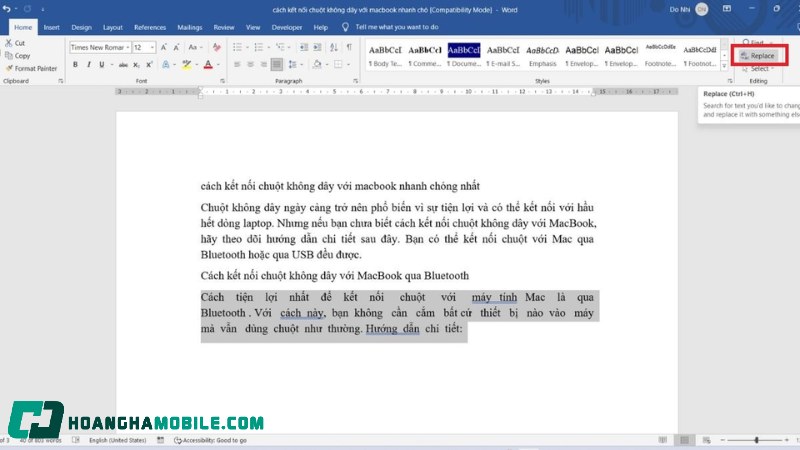Clear all formatting from the selection

tap(217, 47)
